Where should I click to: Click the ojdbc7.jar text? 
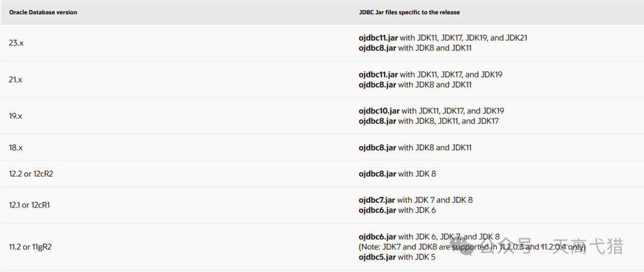pyautogui.click(x=377, y=200)
